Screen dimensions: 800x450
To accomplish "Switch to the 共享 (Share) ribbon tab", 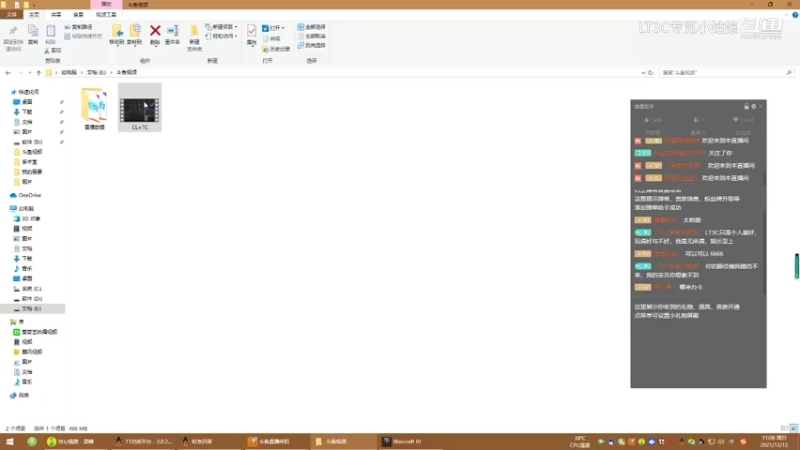I will click(56, 15).
